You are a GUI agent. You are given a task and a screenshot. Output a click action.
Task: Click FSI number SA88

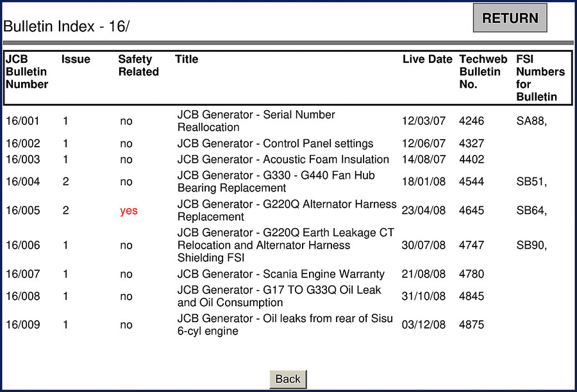tap(531, 121)
